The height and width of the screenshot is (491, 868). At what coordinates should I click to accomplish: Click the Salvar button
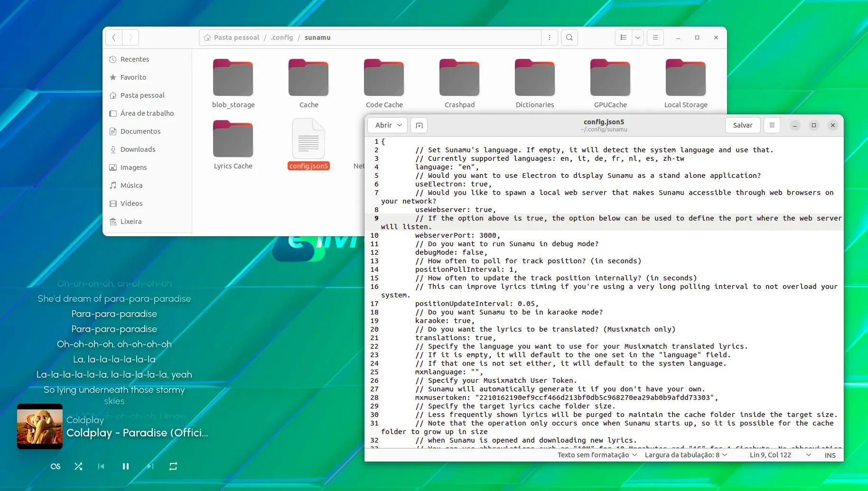pos(743,125)
